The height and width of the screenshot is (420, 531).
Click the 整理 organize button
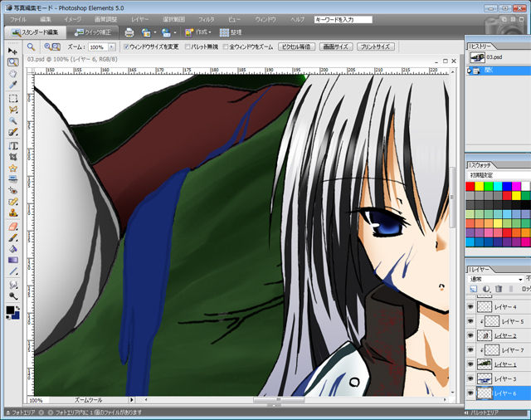(x=231, y=32)
